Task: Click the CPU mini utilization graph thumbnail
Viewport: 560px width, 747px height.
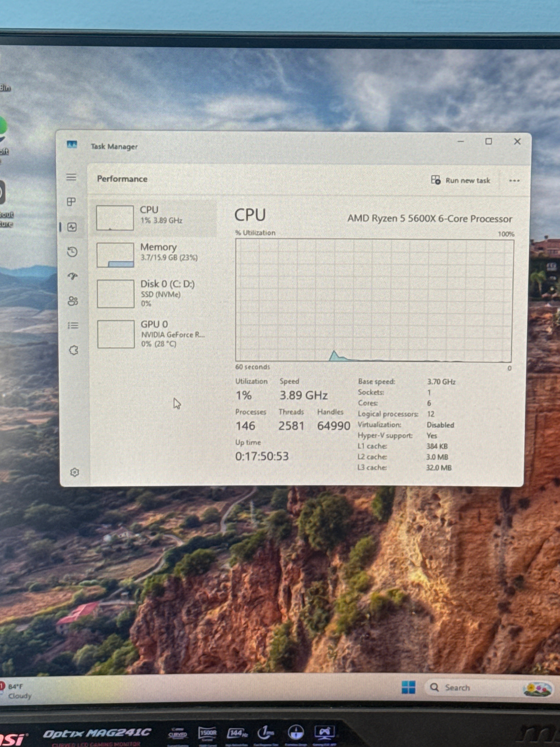Action: (x=115, y=218)
